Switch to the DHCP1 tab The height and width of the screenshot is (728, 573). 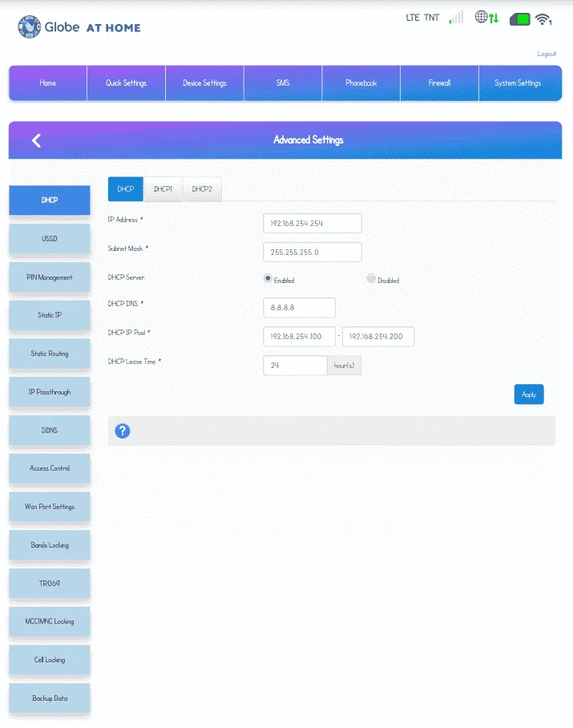163,189
